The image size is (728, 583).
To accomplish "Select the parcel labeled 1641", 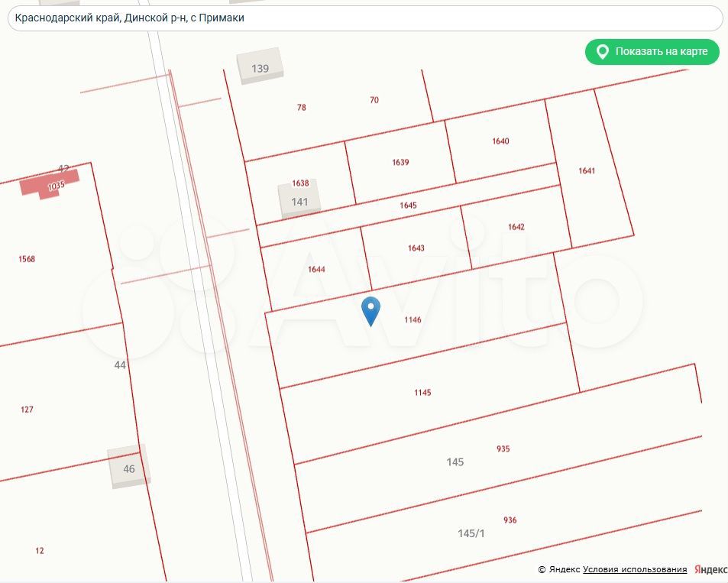I will 587,171.
